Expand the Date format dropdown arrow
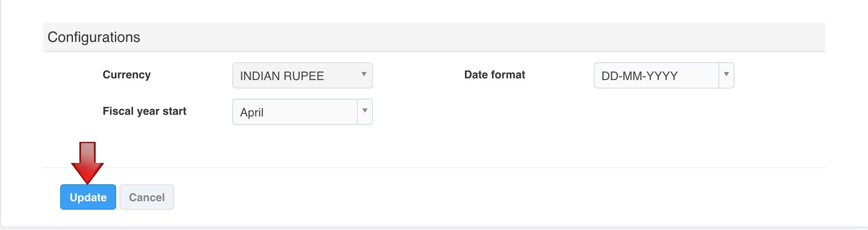The width and height of the screenshot is (868, 230). [x=726, y=75]
